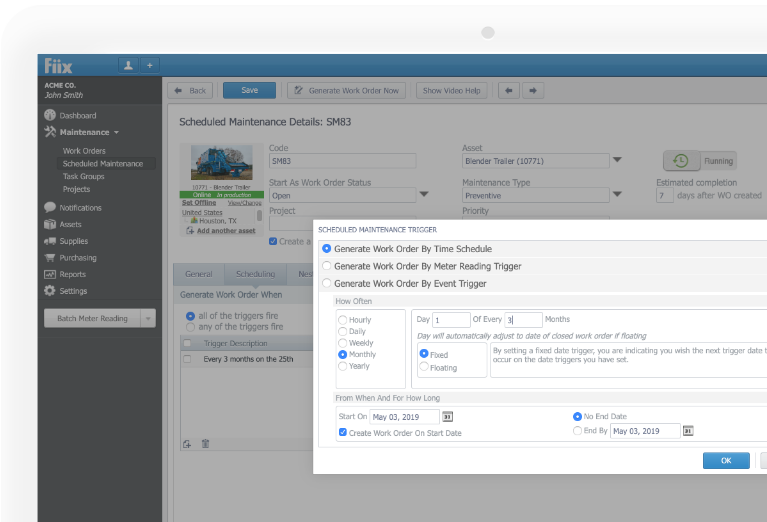Select Generate Work Order By Time Schedule

pyautogui.click(x=326, y=249)
